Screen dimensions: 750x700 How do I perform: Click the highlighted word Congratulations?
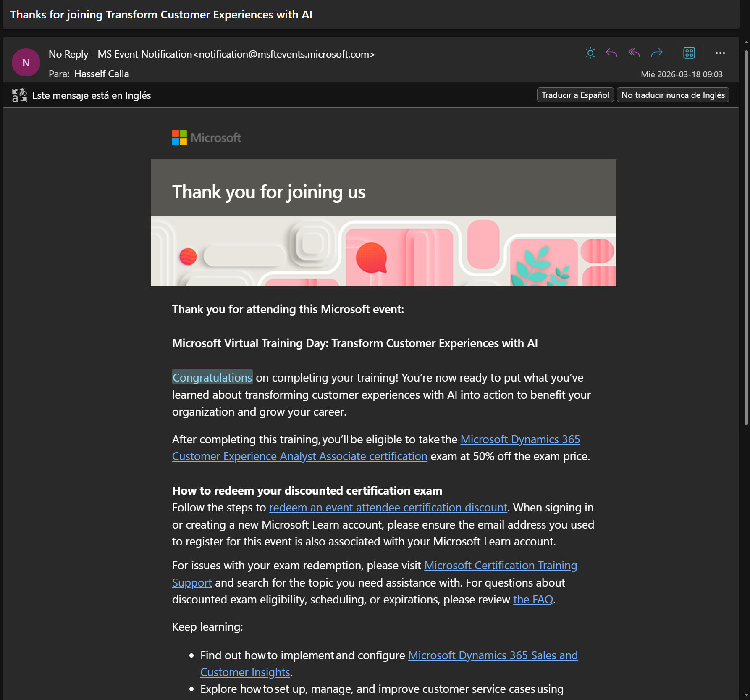[x=212, y=377]
